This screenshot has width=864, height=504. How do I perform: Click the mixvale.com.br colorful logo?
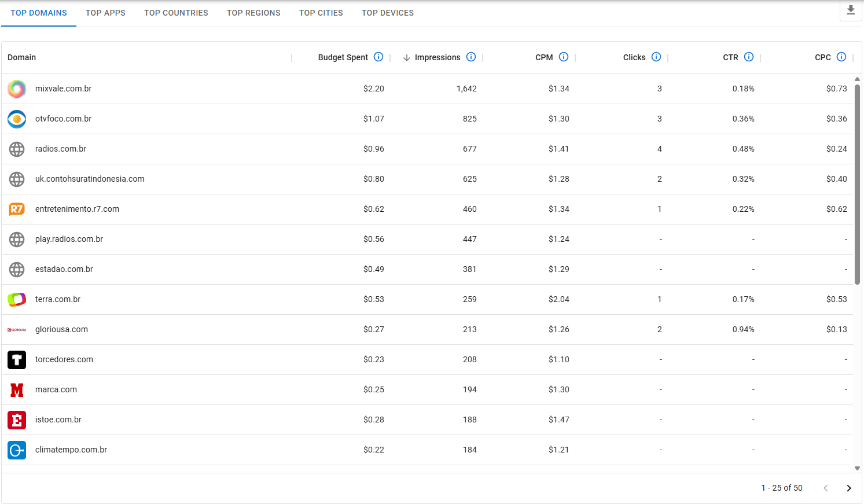[x=17, y=89]
